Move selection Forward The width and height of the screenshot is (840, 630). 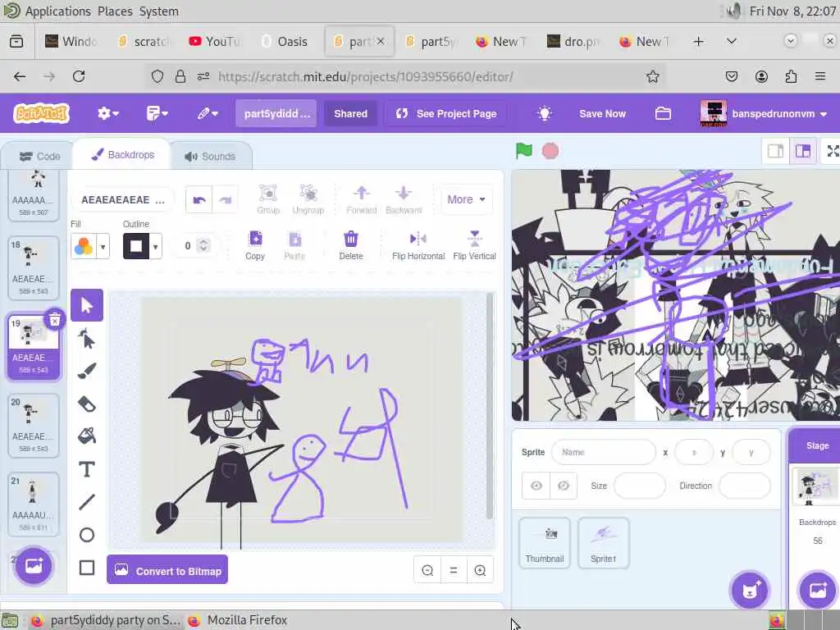coord(362,199)
